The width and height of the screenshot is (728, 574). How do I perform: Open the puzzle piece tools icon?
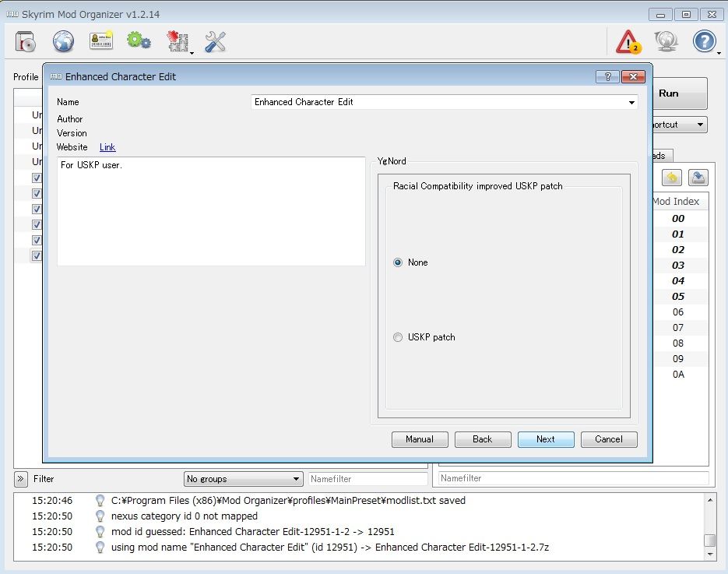pyautogui.click(x=178, y=41)
